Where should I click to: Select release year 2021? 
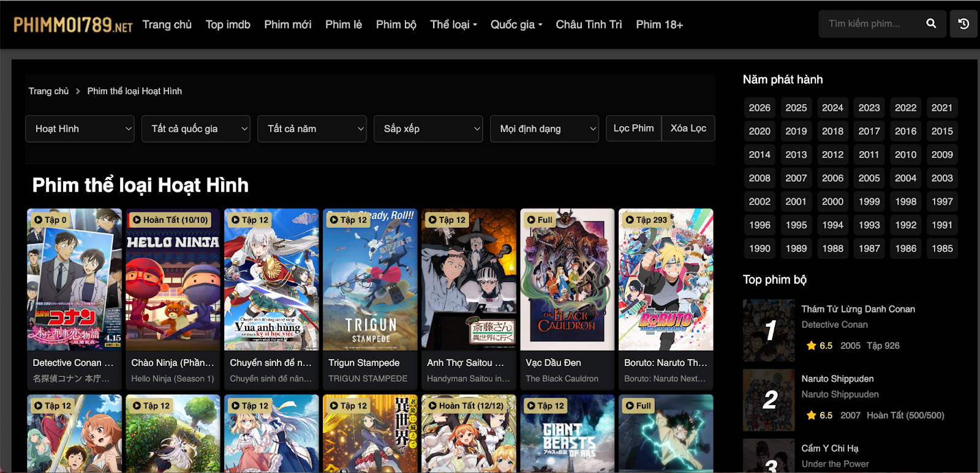(942, 108)
